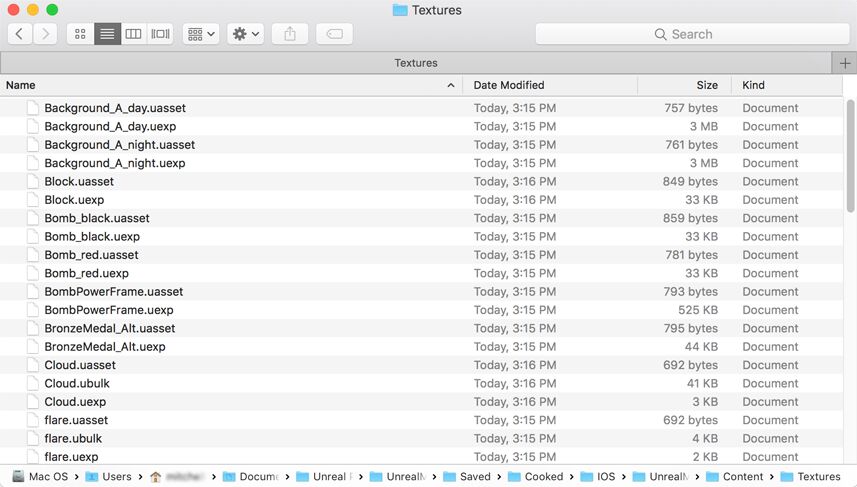Switch to Cover Flow view
This screenshot has height=487, width=857.
(160, 34)
